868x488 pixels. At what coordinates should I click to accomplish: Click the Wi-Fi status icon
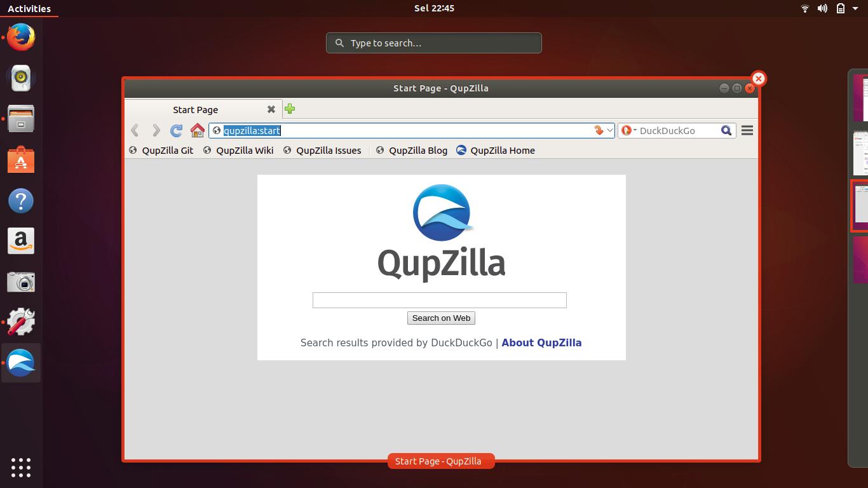805,8
